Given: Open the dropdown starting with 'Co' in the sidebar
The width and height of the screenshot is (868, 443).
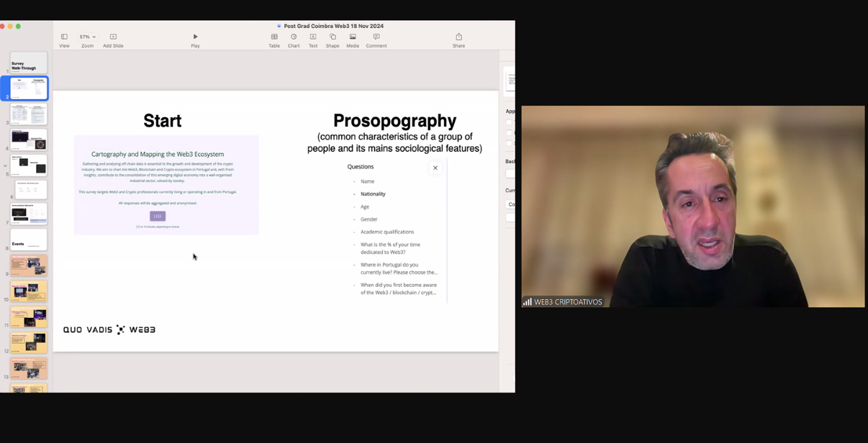Looking at the screenshot, I should coord(510,204).
